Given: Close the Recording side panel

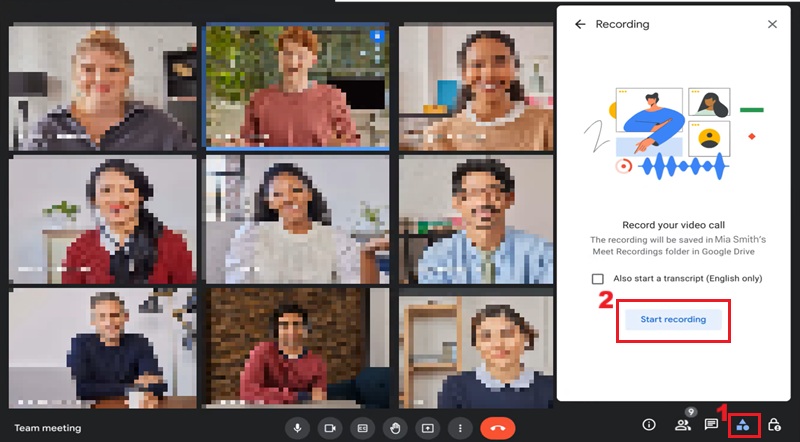Looking at the screenshot, I should (772, 24).
